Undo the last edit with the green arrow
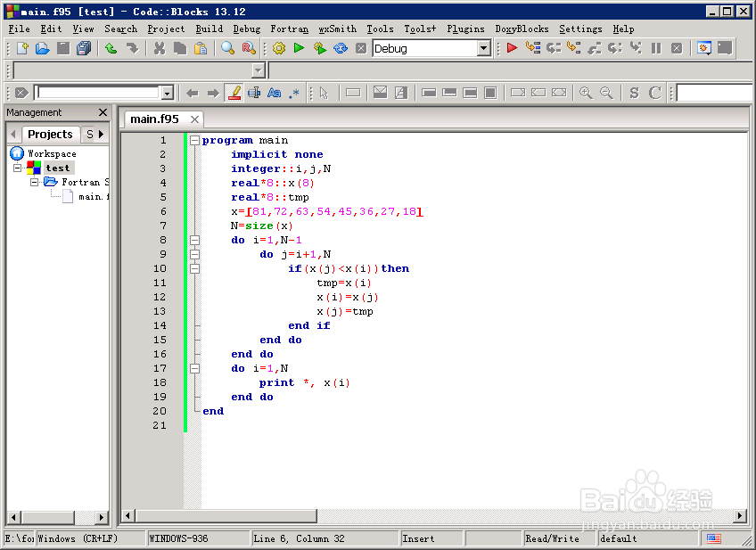This screenshot has width=756, height=550. tap(111, 48)
